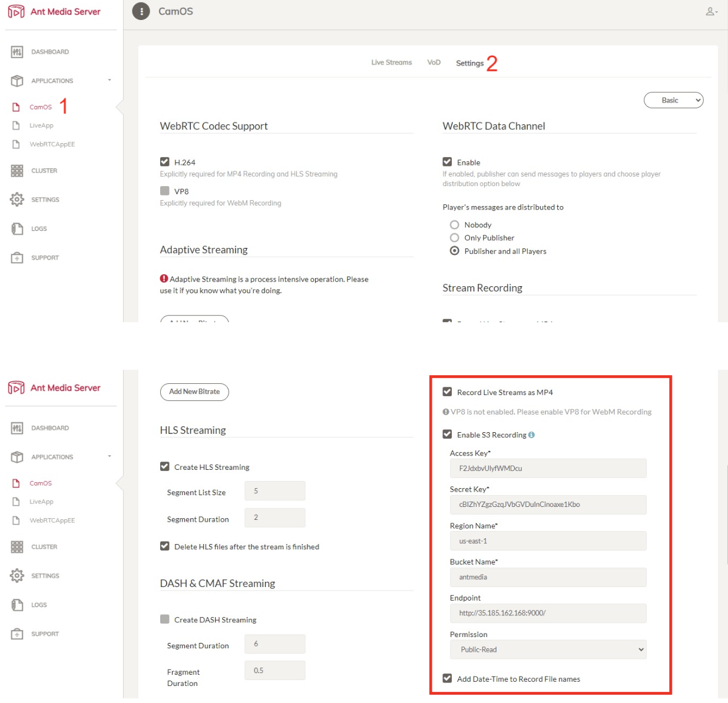
Task: Toggle the WebRTC Data Channel Enable checkbox
Action: [x=448, y=162]
